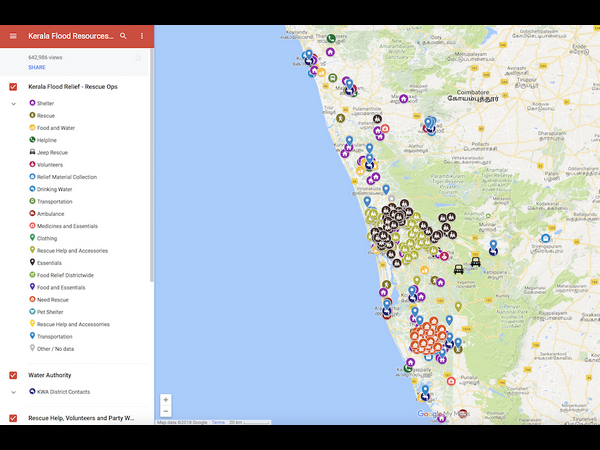Select the Rescue legend icon

point(32,115)
